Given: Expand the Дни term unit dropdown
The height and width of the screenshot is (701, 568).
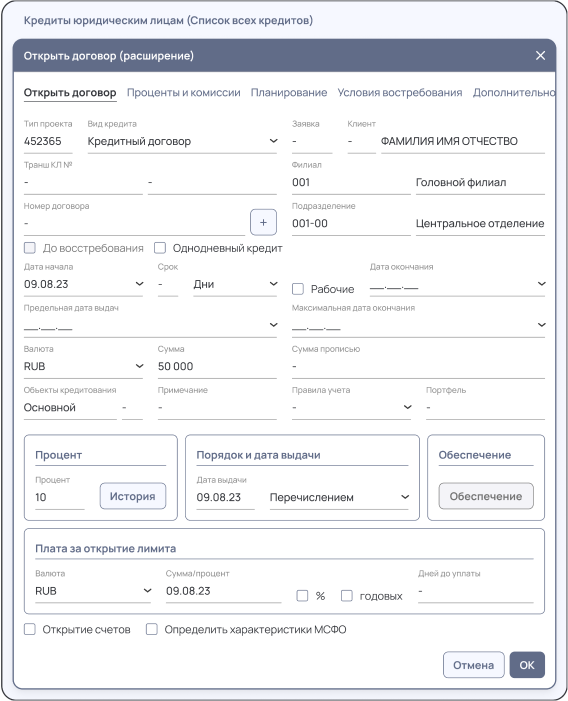Looking at the screenshot, I should pyautogui.click(x=235, y=284).
